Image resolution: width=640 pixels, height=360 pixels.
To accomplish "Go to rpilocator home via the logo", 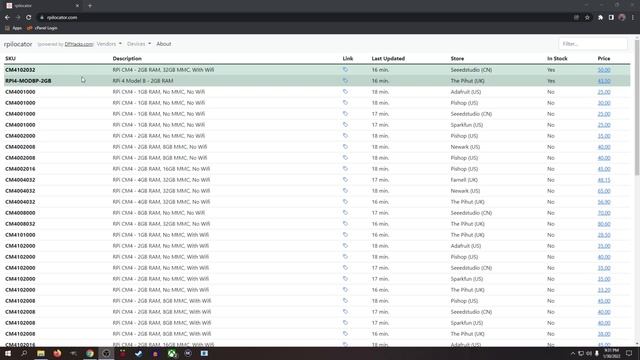I will (18, 44).
